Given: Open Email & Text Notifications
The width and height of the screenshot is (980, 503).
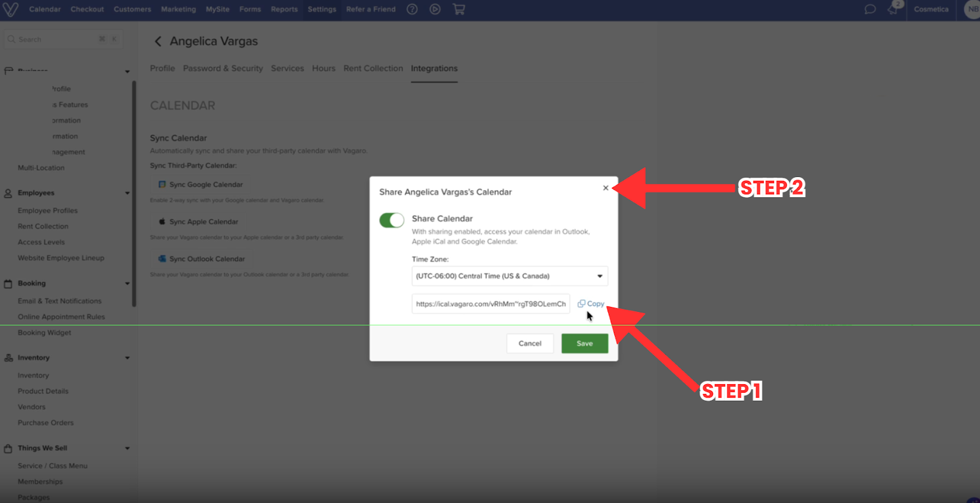Looking at the screenshot, I should click(59, 301).
